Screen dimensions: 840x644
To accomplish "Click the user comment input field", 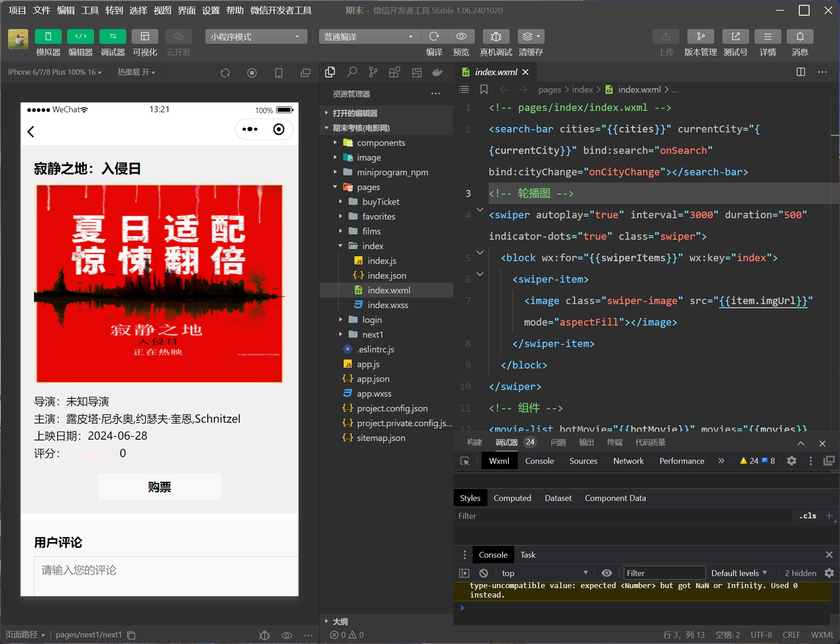I will coord(166,576).
